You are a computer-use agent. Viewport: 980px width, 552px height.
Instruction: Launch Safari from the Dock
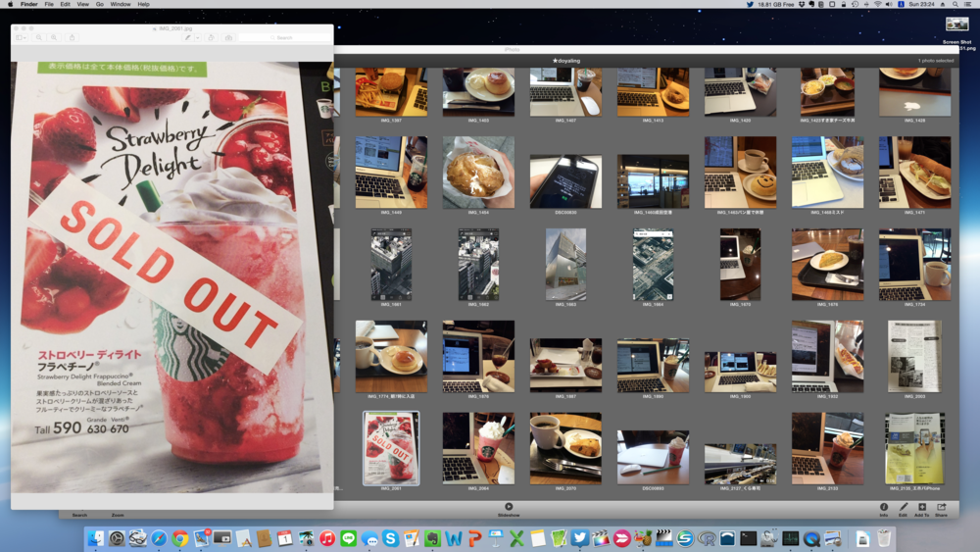click(x=159, y=538)
